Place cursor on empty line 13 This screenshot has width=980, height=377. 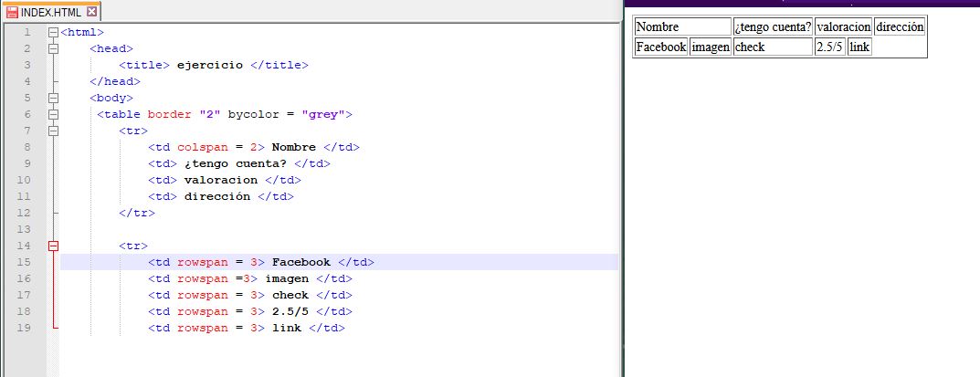[x=274, y=229]
